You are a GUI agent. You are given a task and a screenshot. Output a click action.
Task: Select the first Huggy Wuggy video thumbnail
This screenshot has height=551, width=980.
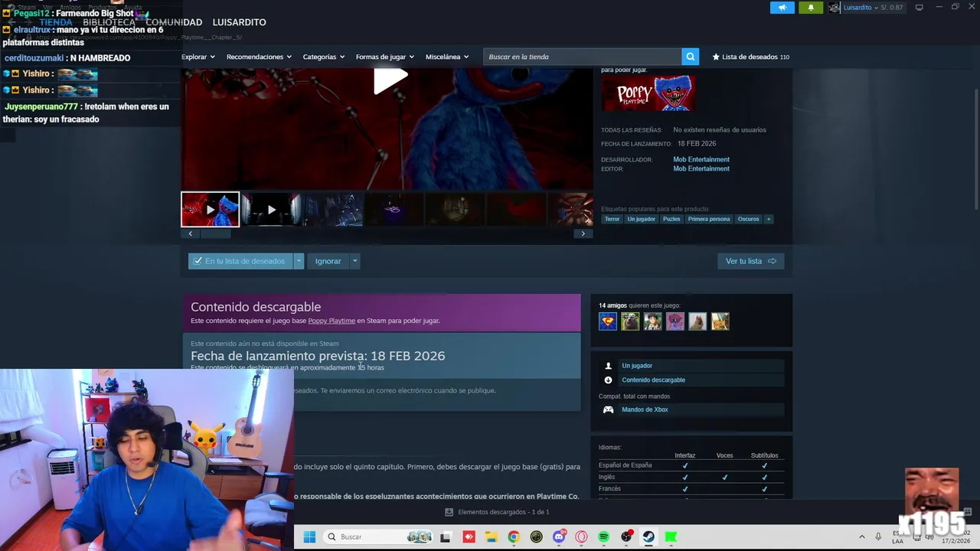(x=210, y=210)
